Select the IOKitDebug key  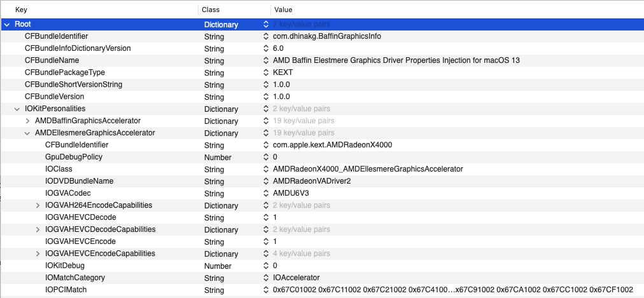point(65,265)
